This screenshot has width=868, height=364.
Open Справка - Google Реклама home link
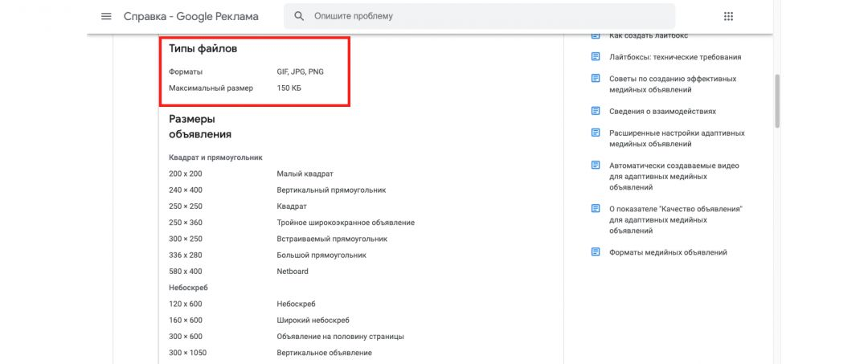click(191, 17)
